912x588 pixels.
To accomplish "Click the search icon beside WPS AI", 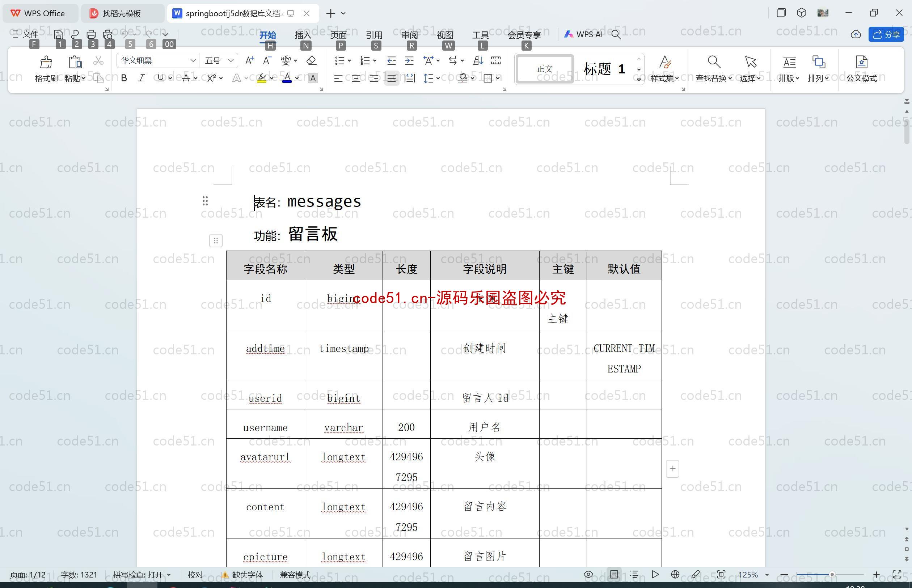I will click(x=616, y=35).
